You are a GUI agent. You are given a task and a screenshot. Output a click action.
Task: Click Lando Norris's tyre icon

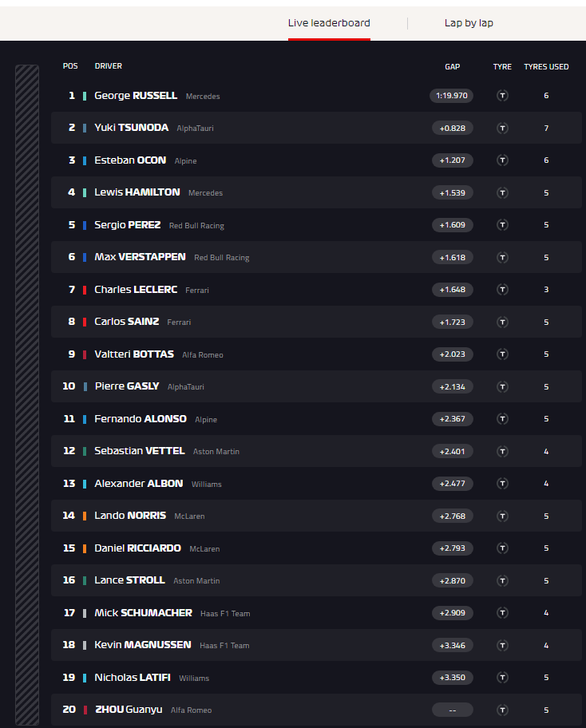(x=502, y=516)
